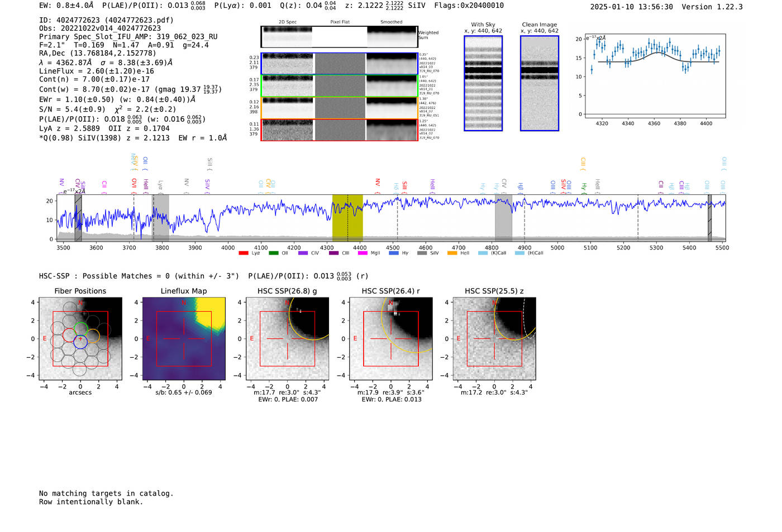
Task: Click the ID: 4024772623 line
Action: click(x=106, y=20)
